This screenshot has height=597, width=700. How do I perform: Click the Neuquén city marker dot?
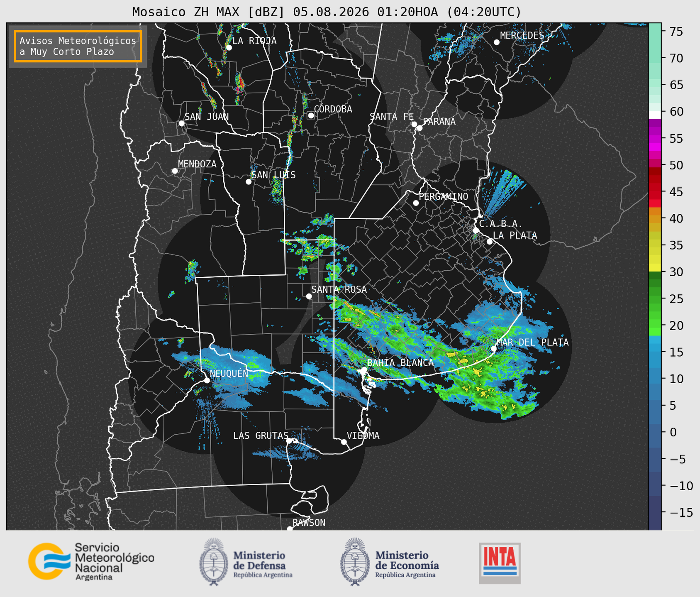tap(207, 380)
